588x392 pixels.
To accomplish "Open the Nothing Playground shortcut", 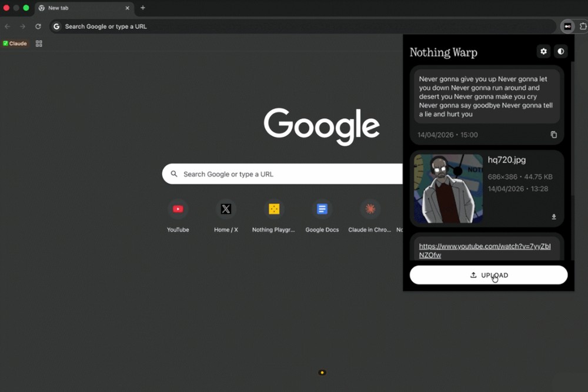I will [274, 209].
